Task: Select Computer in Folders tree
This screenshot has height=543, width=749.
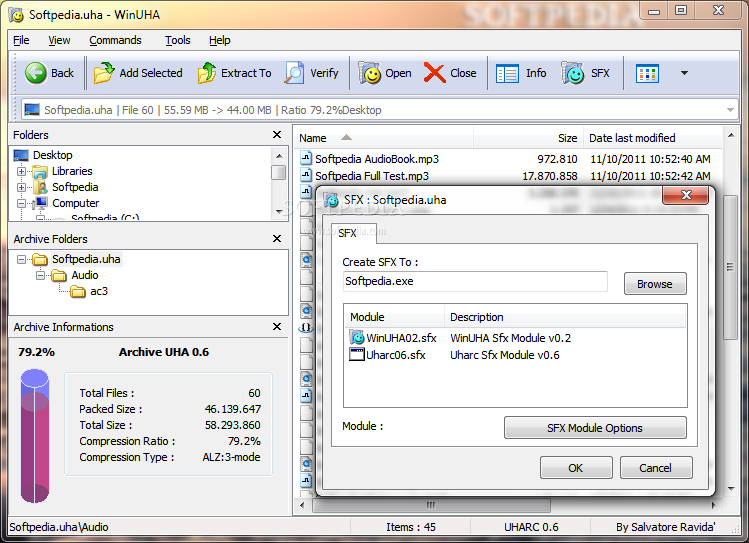Action: click(75, 203)
